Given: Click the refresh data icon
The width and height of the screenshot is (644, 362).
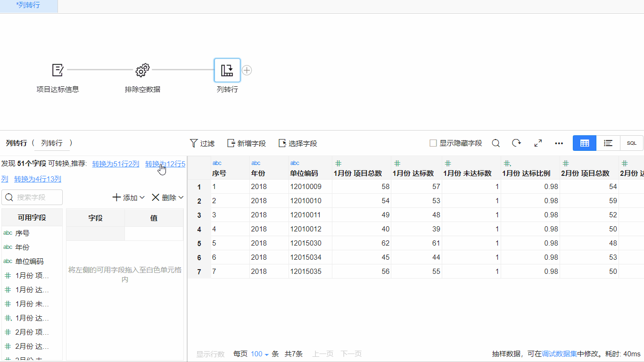Looking at the screenshot, I should [x=517, y=143].
